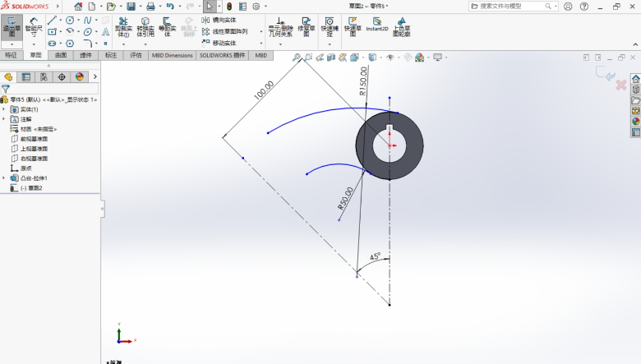The image size is (641, 364).
Task: Expand the 凸台-拉伸1 feature node
Action: 4,177
